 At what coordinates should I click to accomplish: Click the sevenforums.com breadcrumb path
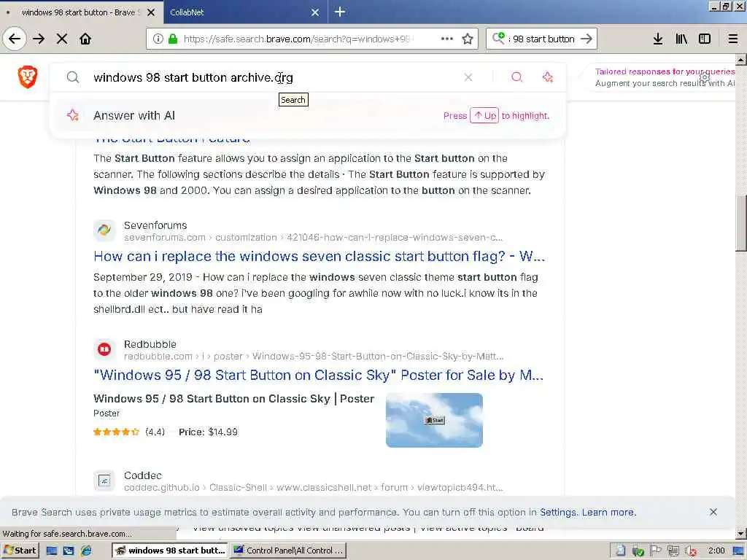click(313, 237)
